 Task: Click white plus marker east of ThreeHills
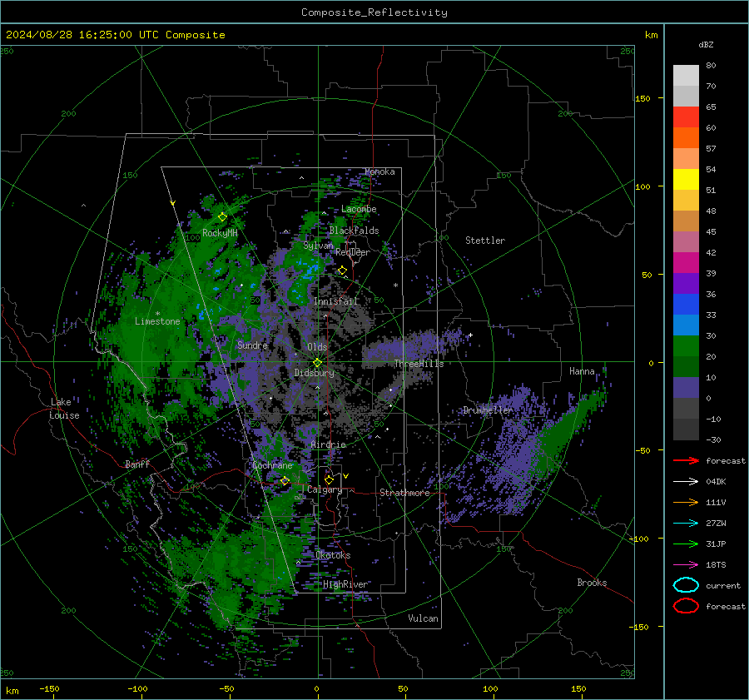pyautogui.click(x=470, y=335)
